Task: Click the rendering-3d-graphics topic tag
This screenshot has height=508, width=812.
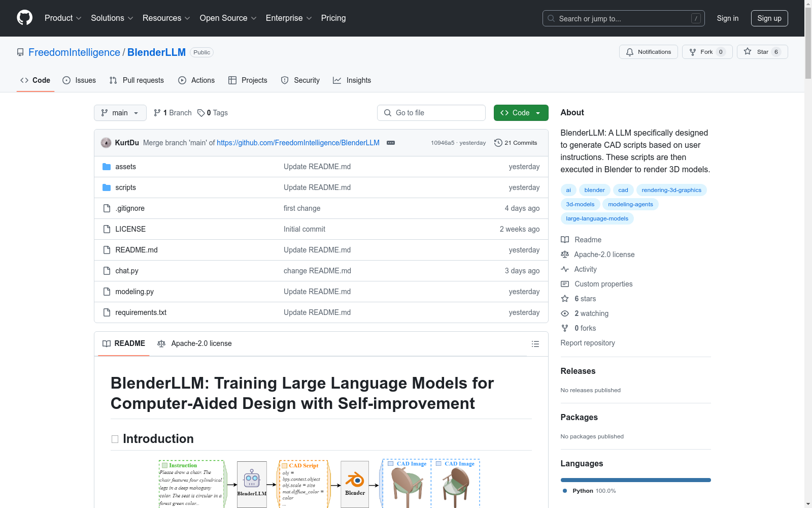Action: 671,190
